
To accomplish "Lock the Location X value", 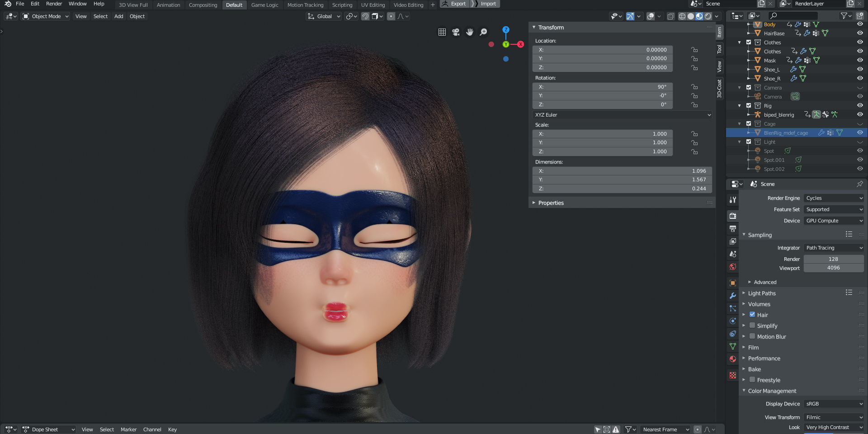I will coord(694,50).
